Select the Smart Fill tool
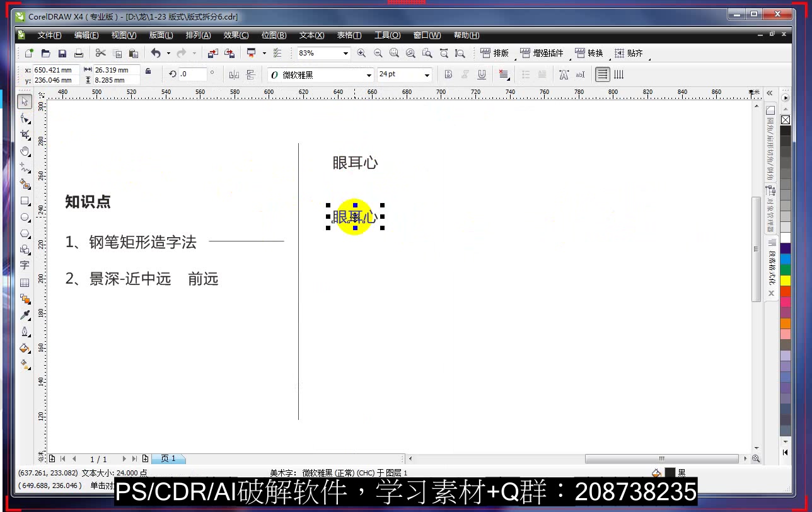Screen dimensions: 812x512 (25, 184)
